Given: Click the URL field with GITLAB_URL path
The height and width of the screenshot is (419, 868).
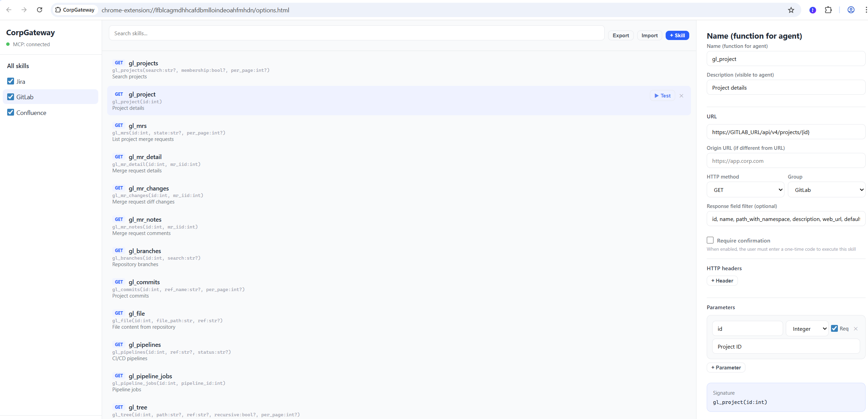Looking at the screenshot, I should click(x=786, y=132).
